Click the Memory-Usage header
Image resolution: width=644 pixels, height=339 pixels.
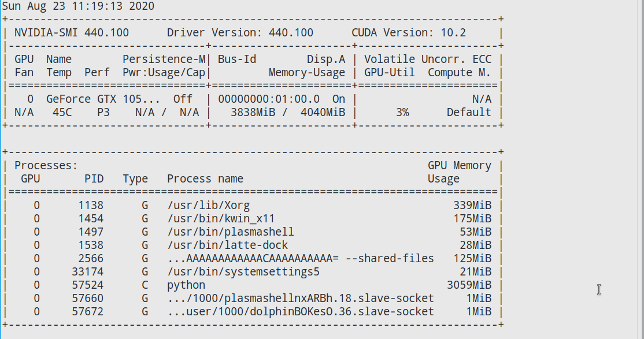pyautogui.click(x=307, y=73)
